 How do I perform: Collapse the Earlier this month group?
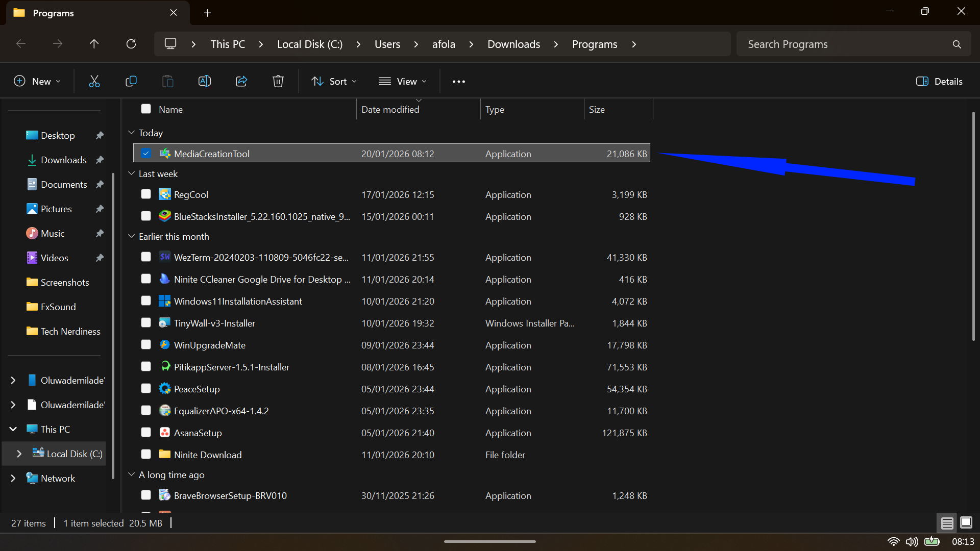132,236
